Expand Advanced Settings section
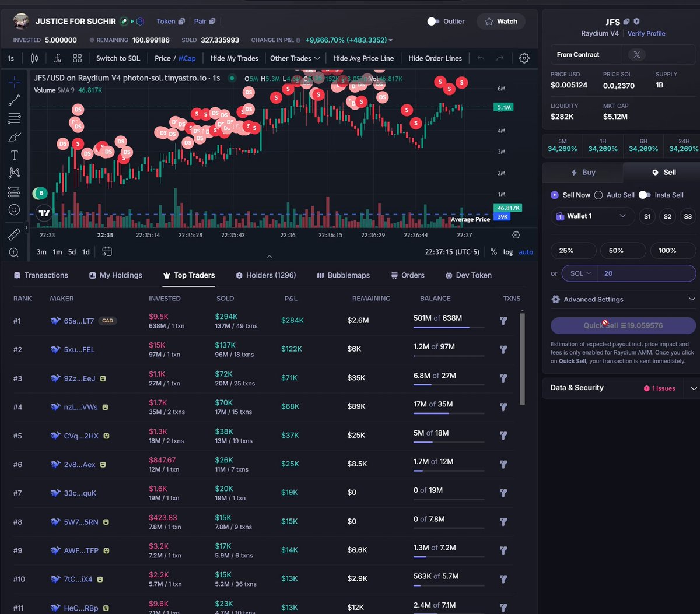The width and height of the screenshot is (700, 614). click(x=623, y=299)
